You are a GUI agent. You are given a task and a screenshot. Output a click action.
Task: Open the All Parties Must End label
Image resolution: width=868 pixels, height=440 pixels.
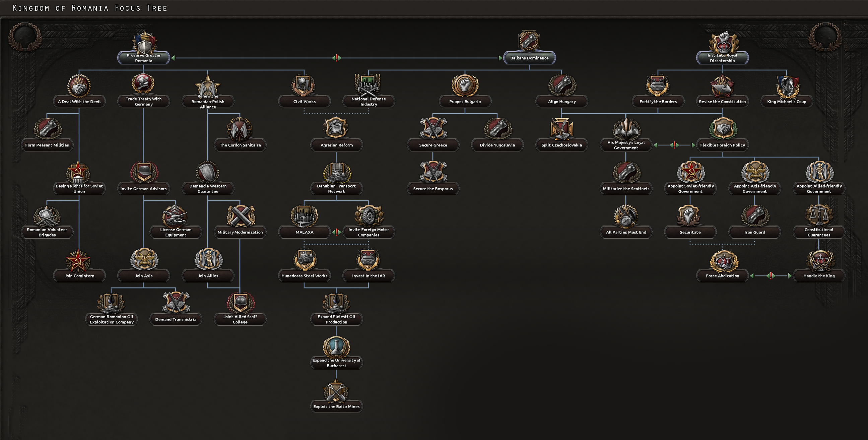626,232
